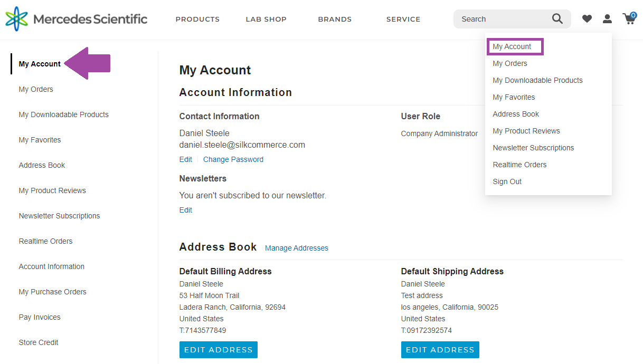Edit the default billing address
This screenshot has height=364, width=643.
218,350
